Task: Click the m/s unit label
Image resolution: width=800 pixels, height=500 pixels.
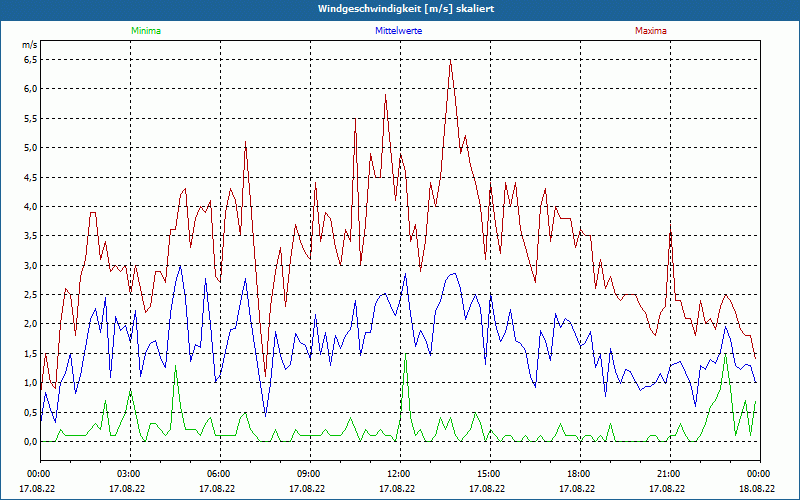Action: pos(30,45)
